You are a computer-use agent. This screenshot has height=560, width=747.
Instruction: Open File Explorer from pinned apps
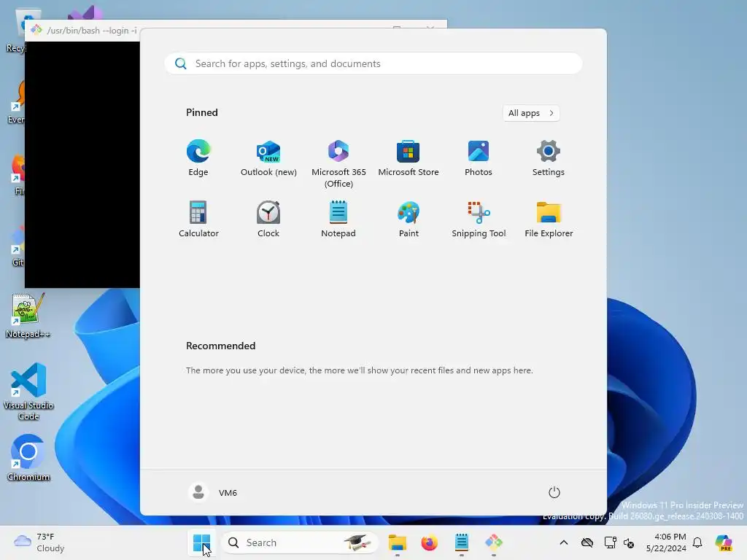pos(549,219)
